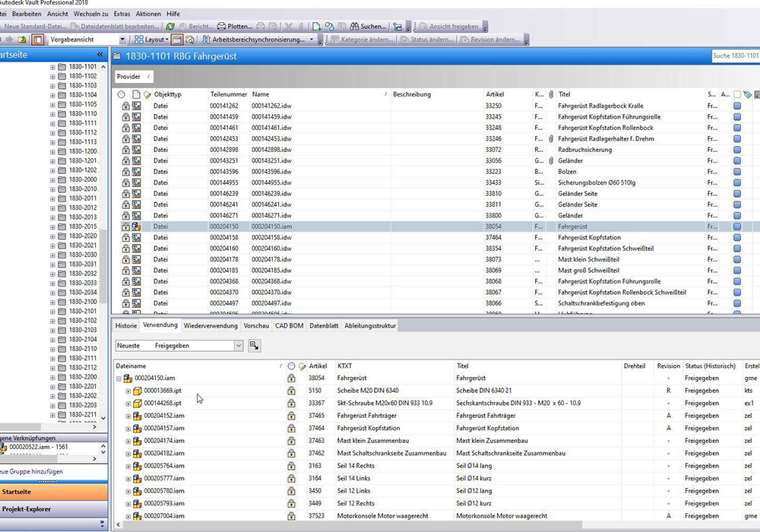Click the blue status square for Radbruchsicherung

click(736, 150)
